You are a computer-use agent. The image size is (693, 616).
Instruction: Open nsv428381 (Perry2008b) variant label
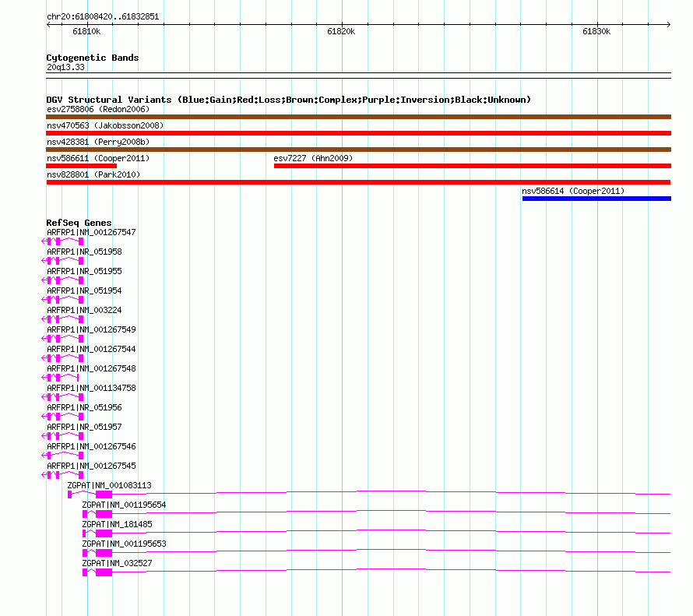98,142
